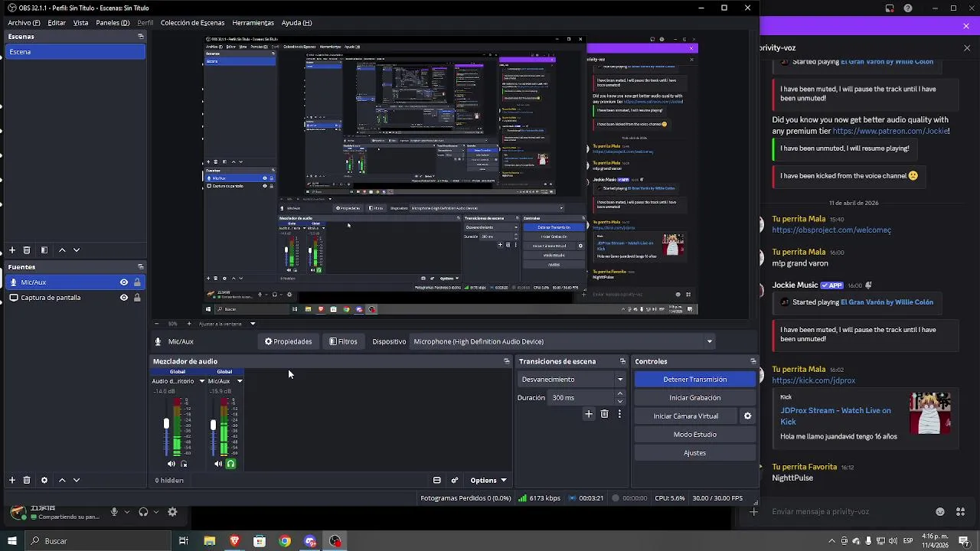Open the Editar menu
Image resolution: width=980 pixels, height=551 pixels.
pos(57,23)
